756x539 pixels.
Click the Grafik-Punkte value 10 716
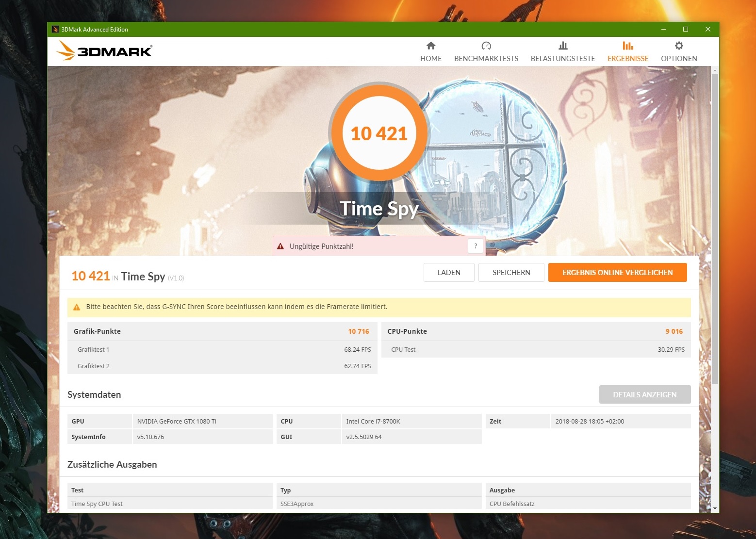point(359,331)
